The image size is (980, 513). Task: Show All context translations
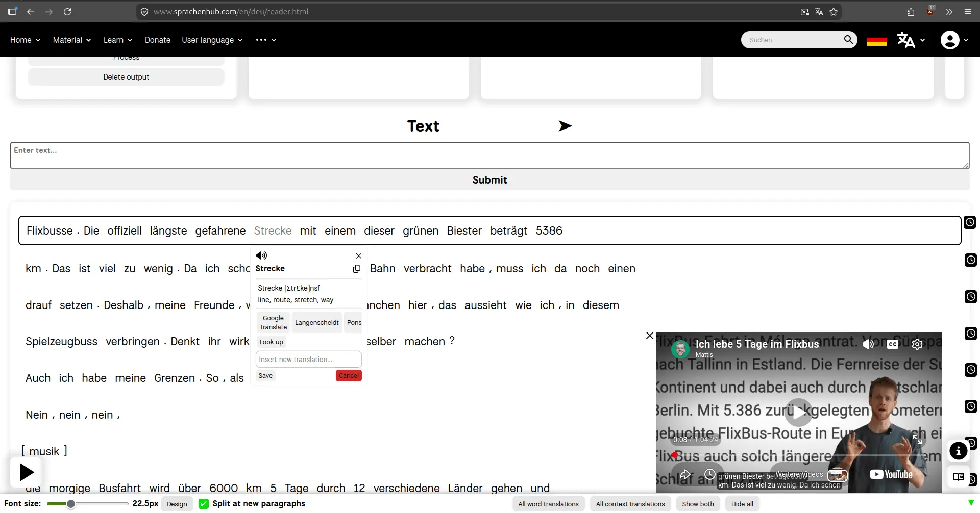(630, 504)
